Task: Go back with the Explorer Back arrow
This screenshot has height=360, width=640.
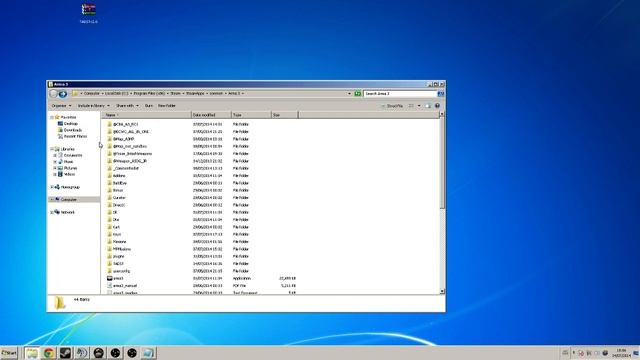Action: point(53,94)
